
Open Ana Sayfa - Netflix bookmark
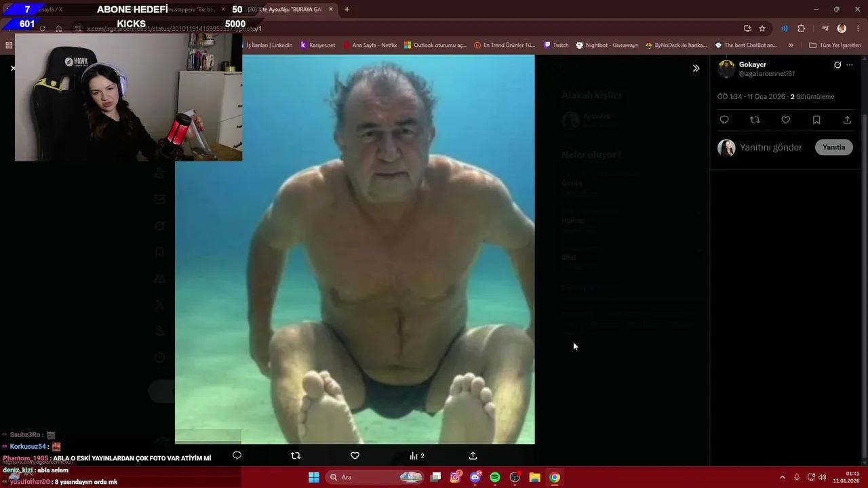(370, 45)
